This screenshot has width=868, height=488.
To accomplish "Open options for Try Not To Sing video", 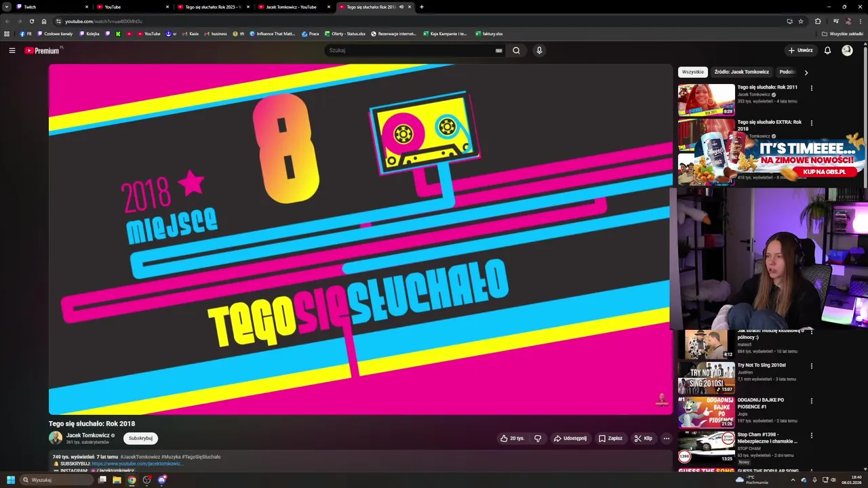I will [811, 366].
